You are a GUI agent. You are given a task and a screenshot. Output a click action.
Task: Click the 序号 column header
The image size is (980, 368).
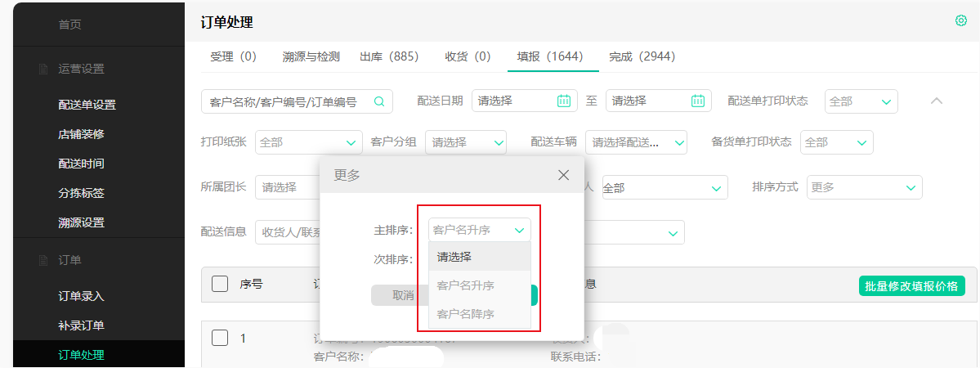click(x=251, y=284)
